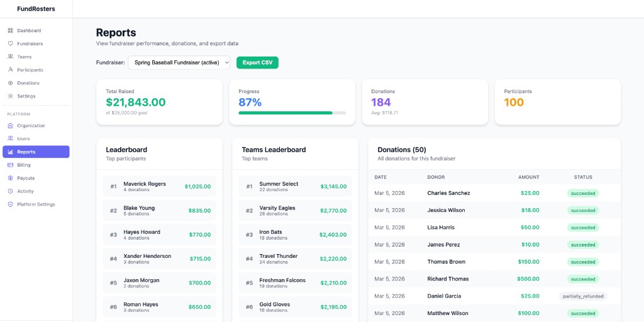Click the Teams people icon
This screenshot has width=644, height=322.
click(11, 57)
